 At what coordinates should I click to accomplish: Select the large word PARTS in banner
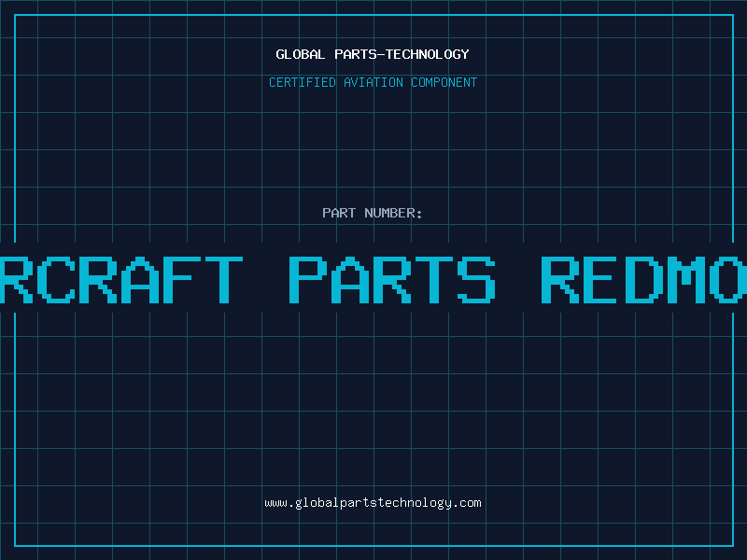(392, 280)
